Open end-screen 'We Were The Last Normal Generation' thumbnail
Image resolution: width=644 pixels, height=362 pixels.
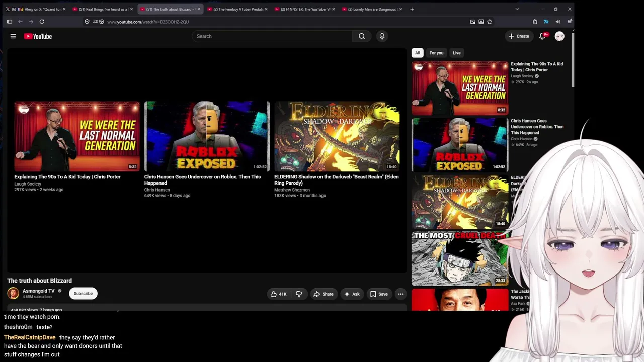click(x=77, y=136)
